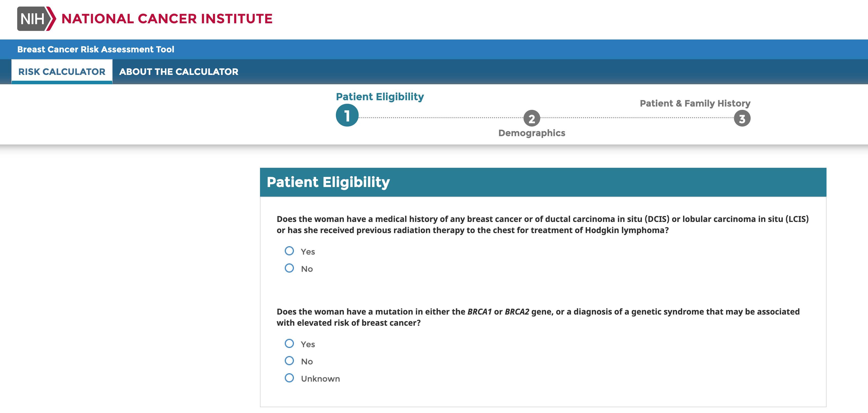Screen dimensions: 868x413
Task: Switch to the Risk Calculator tab
Action: (x=62, y=71)
